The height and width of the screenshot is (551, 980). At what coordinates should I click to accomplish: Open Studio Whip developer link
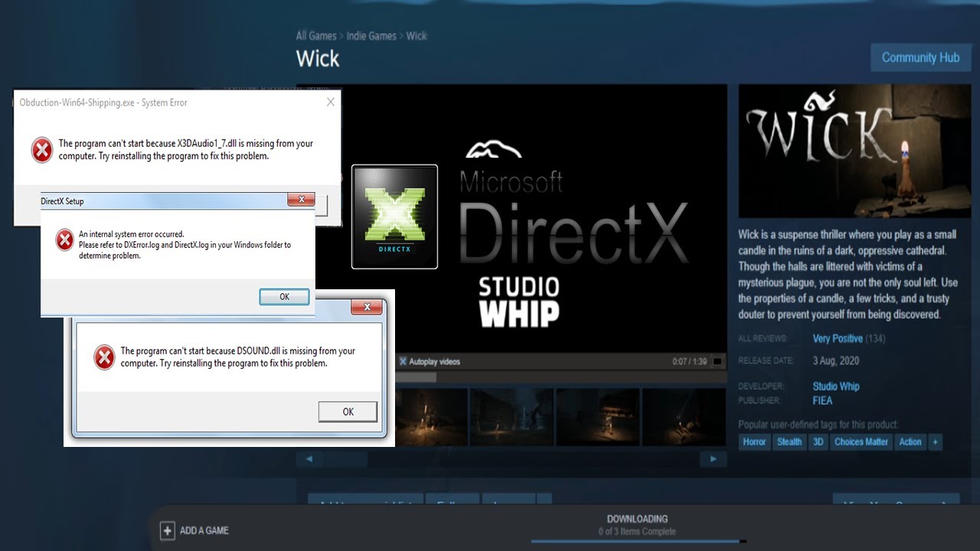[836, 386]
